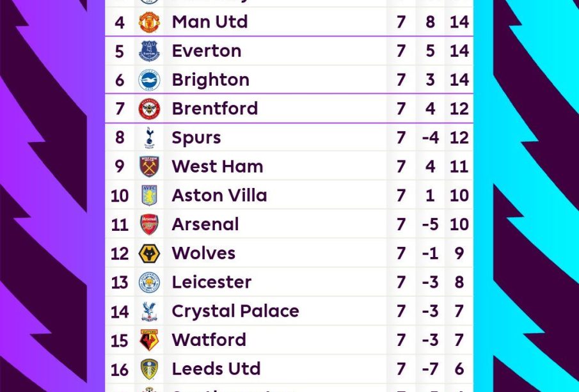Click the Aston Villa crest
The width and height of the screenshot is (579, 392).
(x=149, y=195)
